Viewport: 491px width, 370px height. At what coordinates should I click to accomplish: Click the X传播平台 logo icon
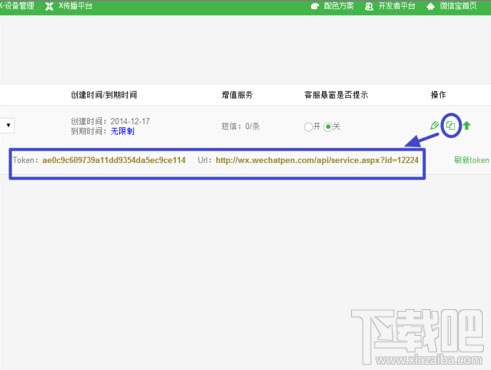click(49, 6)
